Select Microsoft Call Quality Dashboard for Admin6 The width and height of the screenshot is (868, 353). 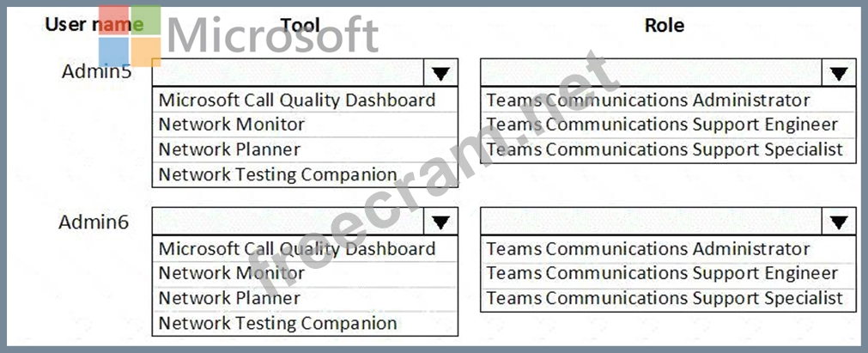coord(297,249)
